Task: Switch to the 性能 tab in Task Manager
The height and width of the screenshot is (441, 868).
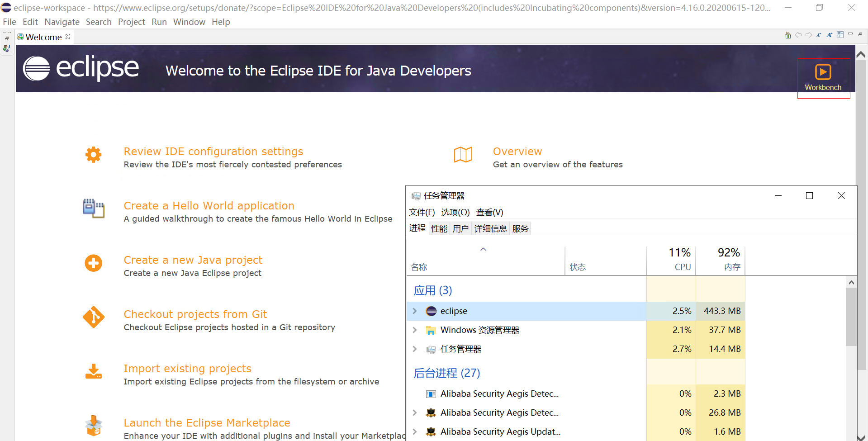Action: pyautogui.click(x=439, y=229)
